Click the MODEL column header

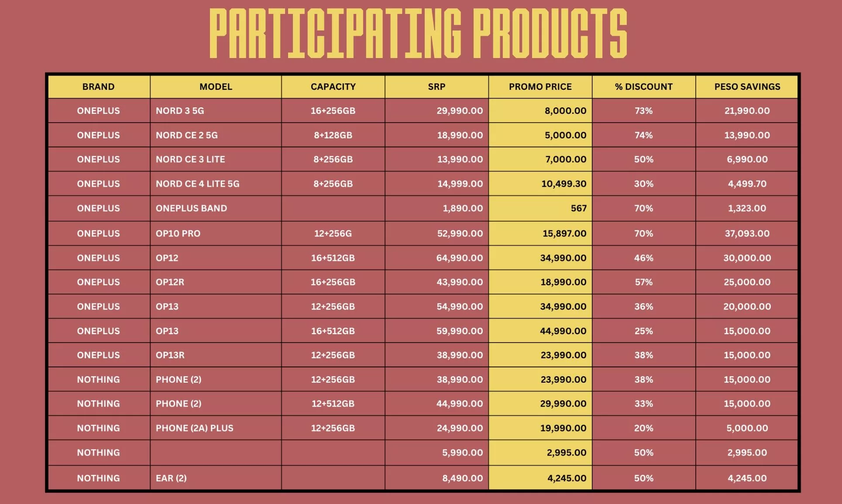(x=216, y=86)
